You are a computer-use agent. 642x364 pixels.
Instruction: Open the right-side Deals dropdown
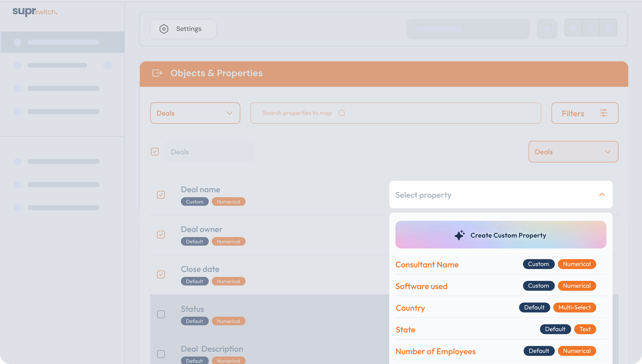click(573, 152)
